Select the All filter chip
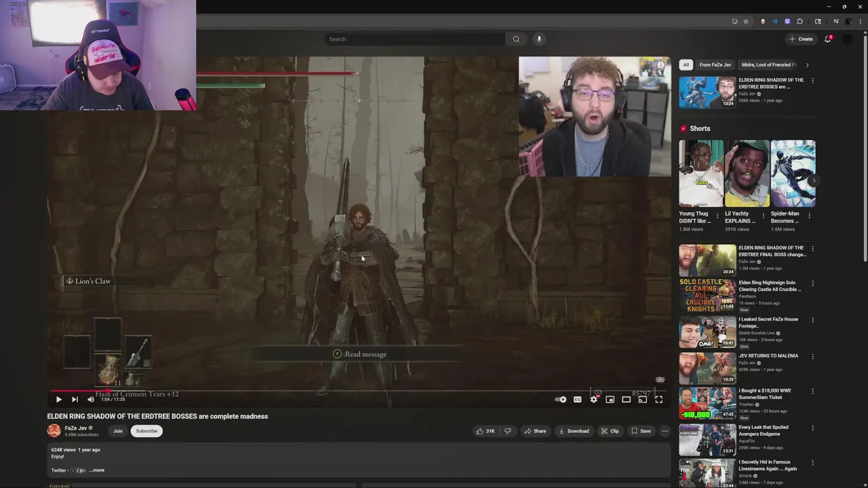The width and height of the screenshot is (868, 488). 686,65
